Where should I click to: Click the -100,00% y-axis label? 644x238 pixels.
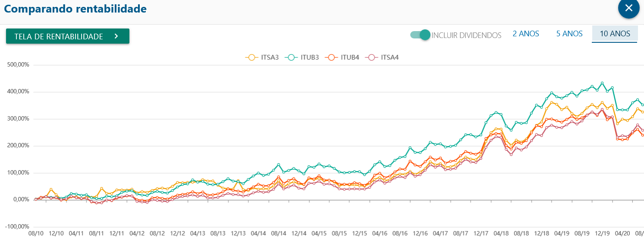pyautogui.click(x=18, y=227)
